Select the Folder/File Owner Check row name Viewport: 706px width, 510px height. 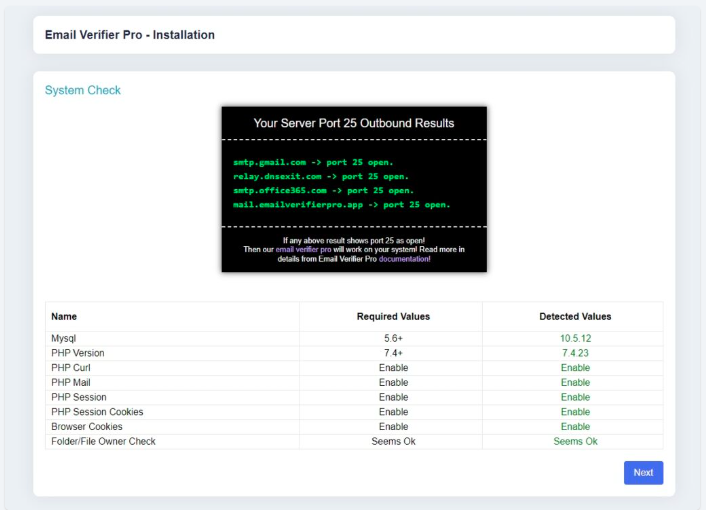pos(103,441)
